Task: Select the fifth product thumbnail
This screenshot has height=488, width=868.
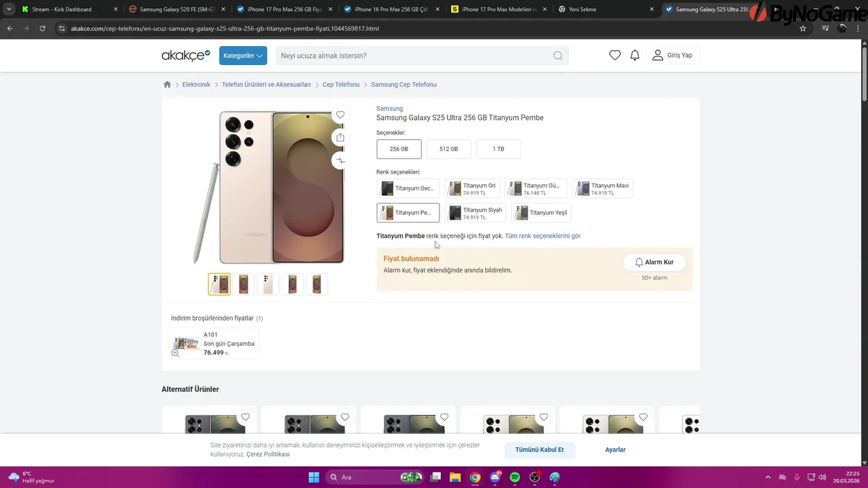Action: tap(317, 284)
